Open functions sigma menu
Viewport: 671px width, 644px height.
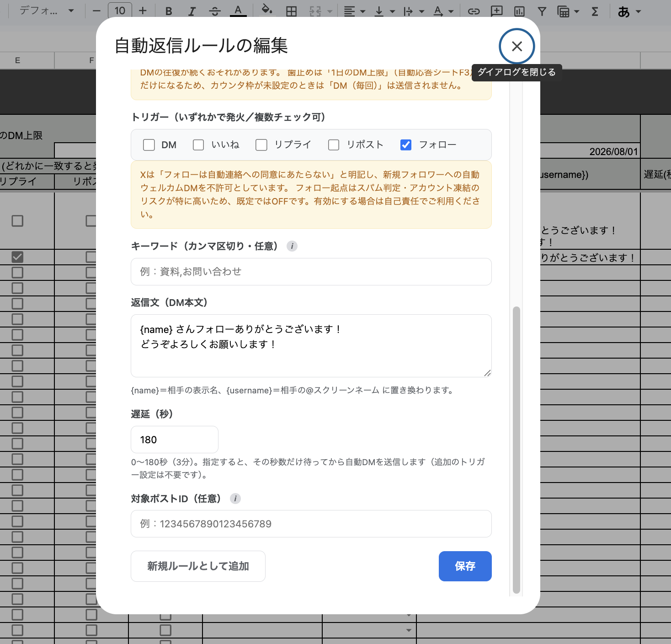(x=595, y=11)
